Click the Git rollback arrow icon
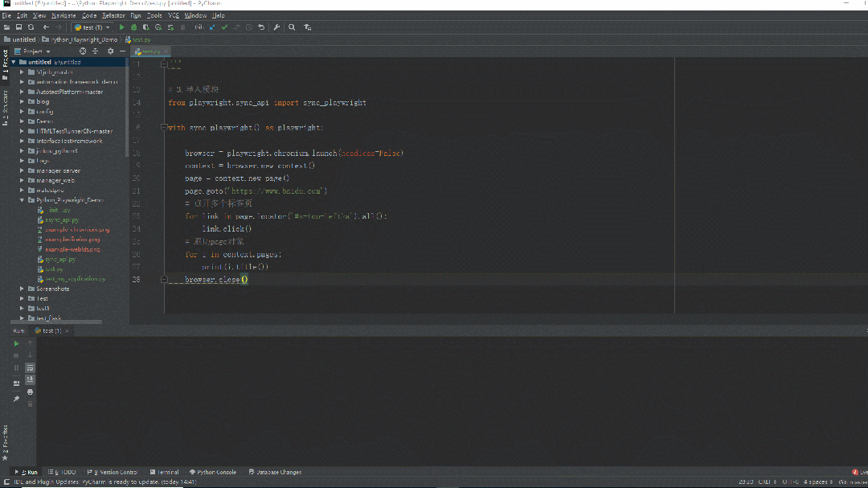868x488 pixels. tap(261, 27)
